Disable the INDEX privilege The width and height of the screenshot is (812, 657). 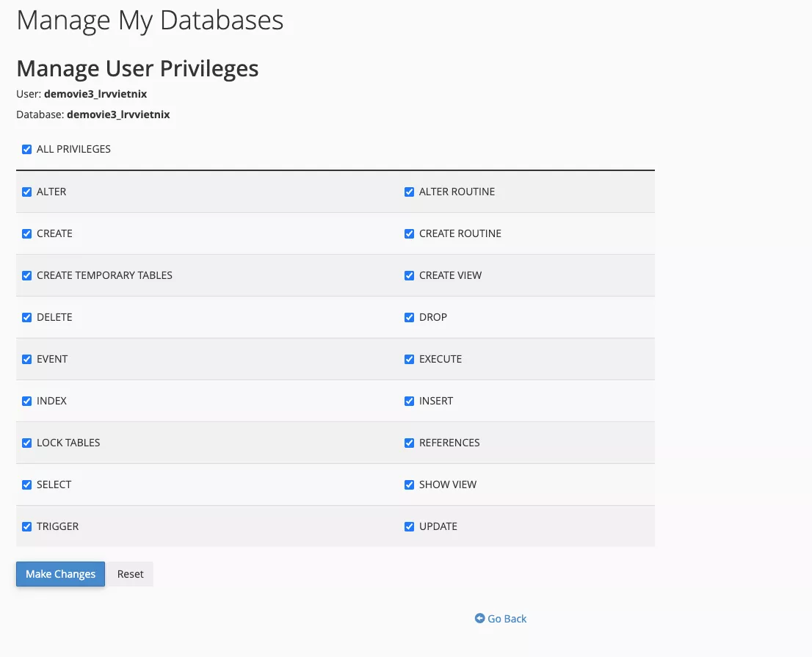click(x=27, y=401)
